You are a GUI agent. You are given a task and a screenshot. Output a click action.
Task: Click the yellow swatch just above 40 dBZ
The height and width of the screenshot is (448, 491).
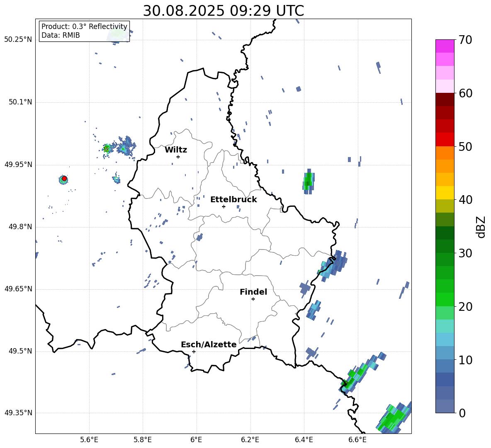click(445, 193)
